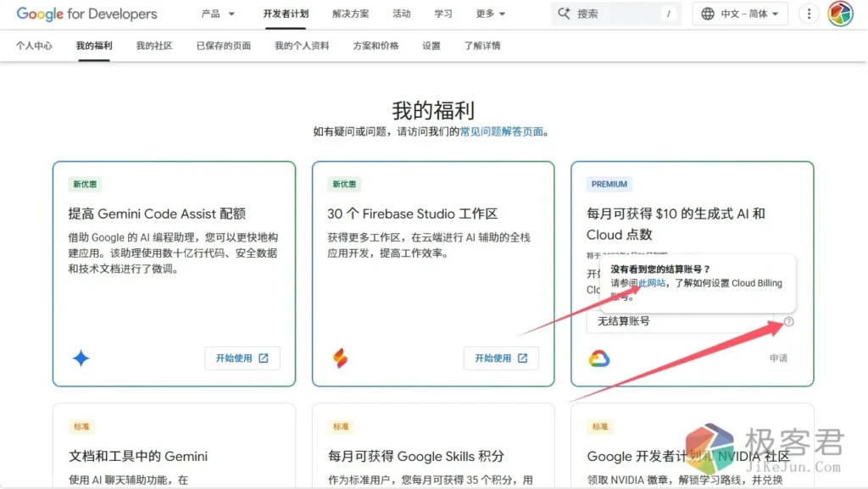Click 开始使用 on Firebase Studio card
The image size is (868, 489).
(501, 358)
